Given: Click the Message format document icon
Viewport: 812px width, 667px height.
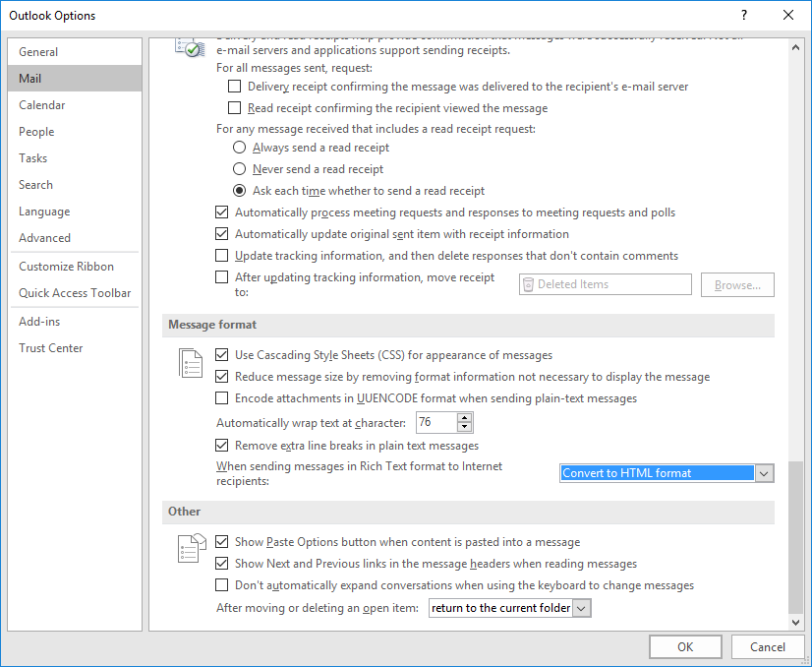Looking at the screenshot, I should pyautogui.click(x=191, y=363).
